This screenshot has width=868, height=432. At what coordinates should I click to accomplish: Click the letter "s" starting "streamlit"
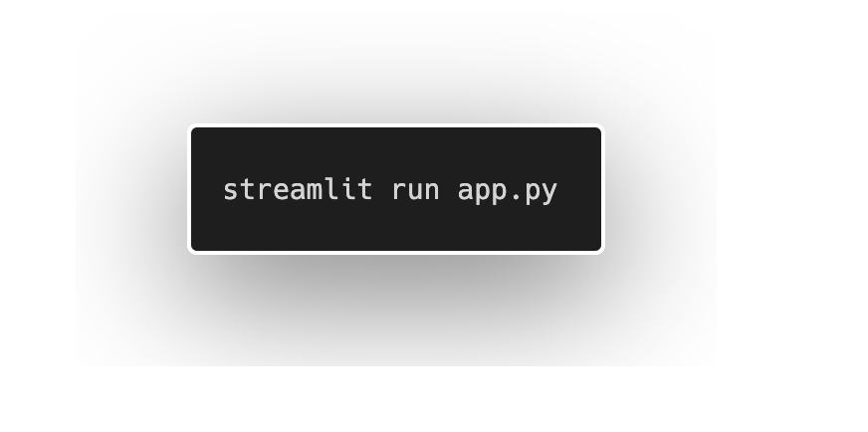tap(230, 192)
